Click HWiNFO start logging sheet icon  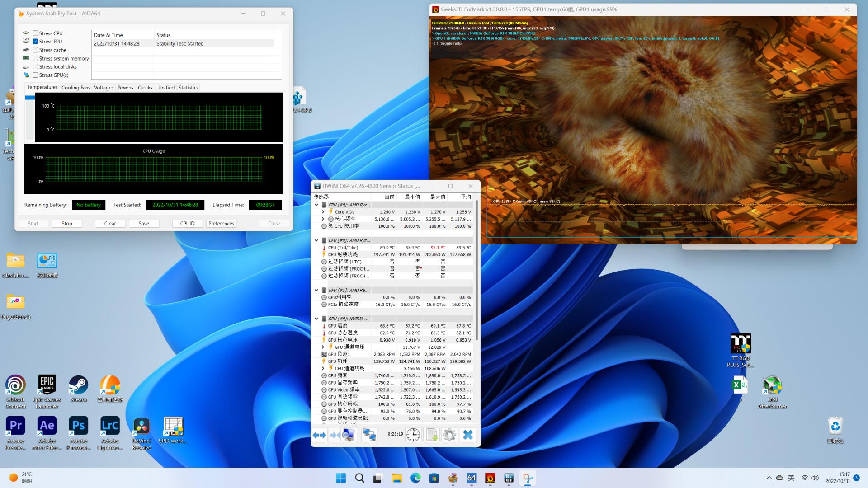(432, 435)
